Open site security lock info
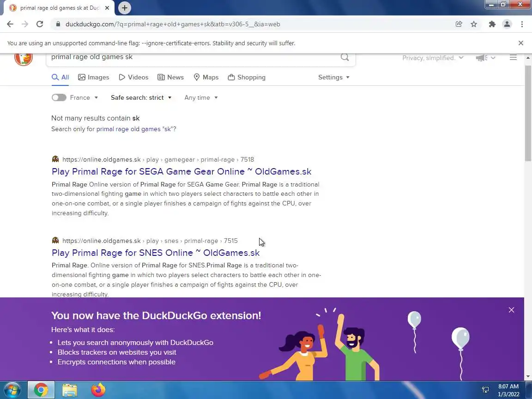Screen dimensions: 532x399 pos(58,24)
